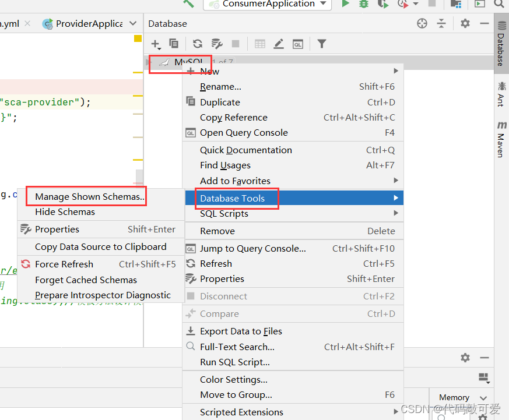This screenshot has height=420, width=509.
Task: Click the project structure icon
Action: click(456, 4)
